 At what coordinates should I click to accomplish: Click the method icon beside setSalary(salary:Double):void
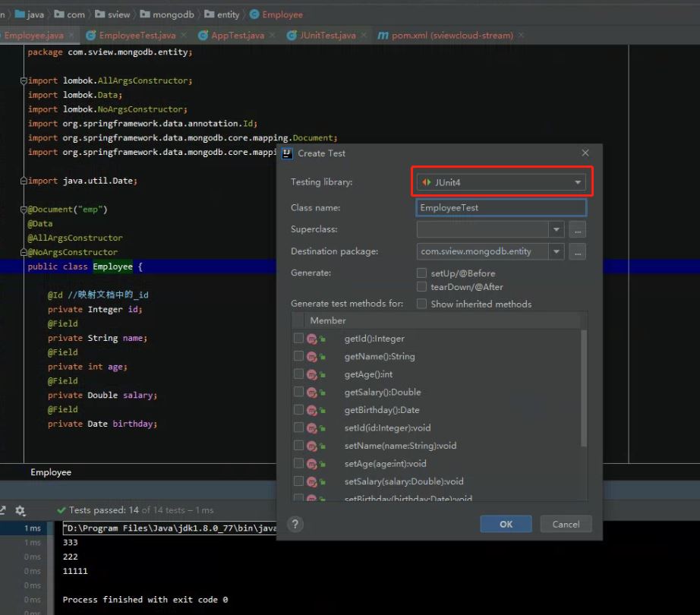[312, 482]
